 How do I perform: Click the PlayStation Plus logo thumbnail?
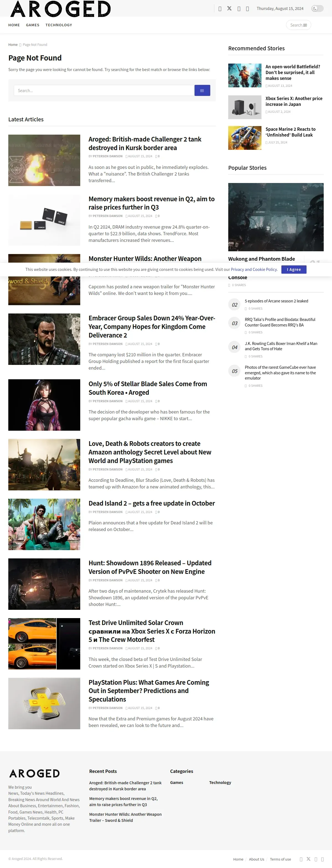point(44,704)
